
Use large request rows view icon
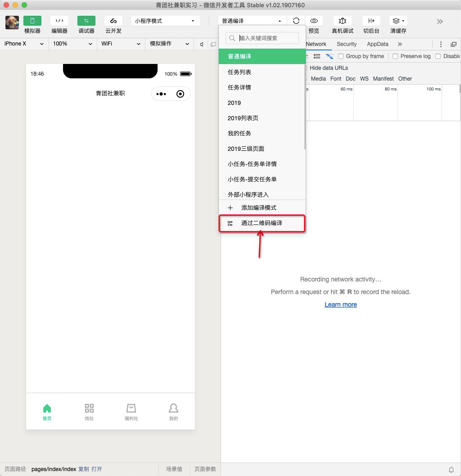coord(317,56)
